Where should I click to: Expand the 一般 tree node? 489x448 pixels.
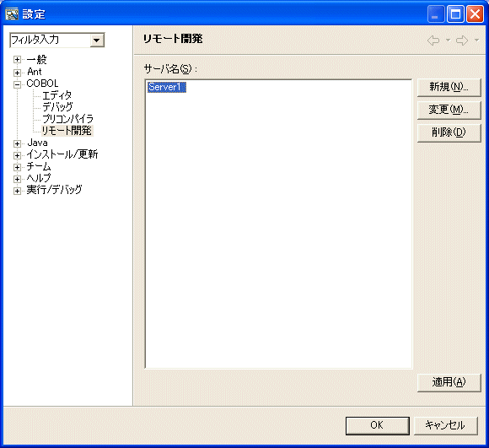click(17, 60)
